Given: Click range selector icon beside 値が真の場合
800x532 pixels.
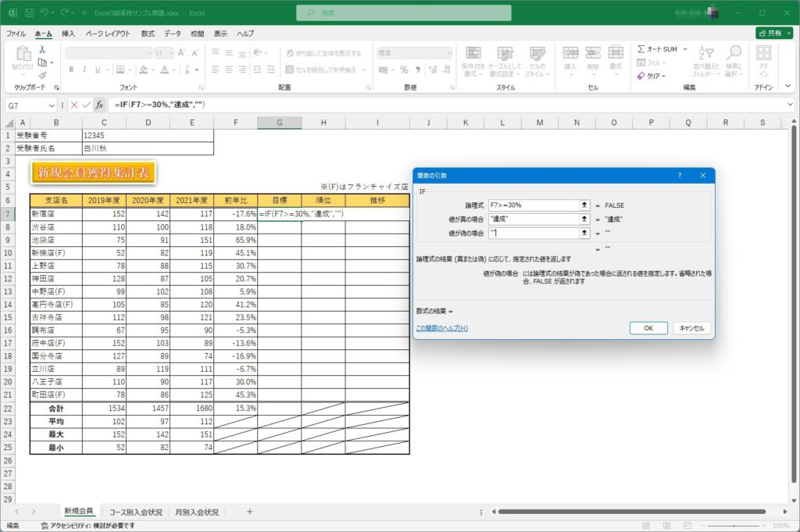Looking at the screenshot, I should [x=584, y=220].
